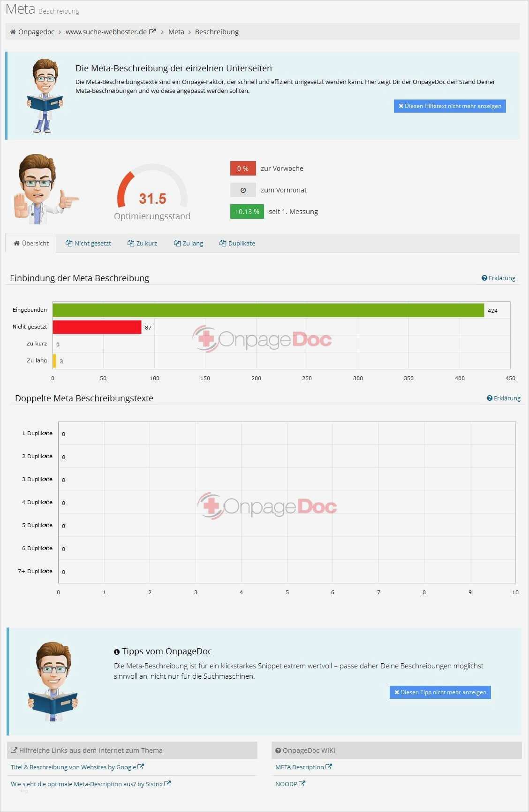Click the 'Zu kurz' chart row label
The image size is (529, 812).
(x=37, y=344)
